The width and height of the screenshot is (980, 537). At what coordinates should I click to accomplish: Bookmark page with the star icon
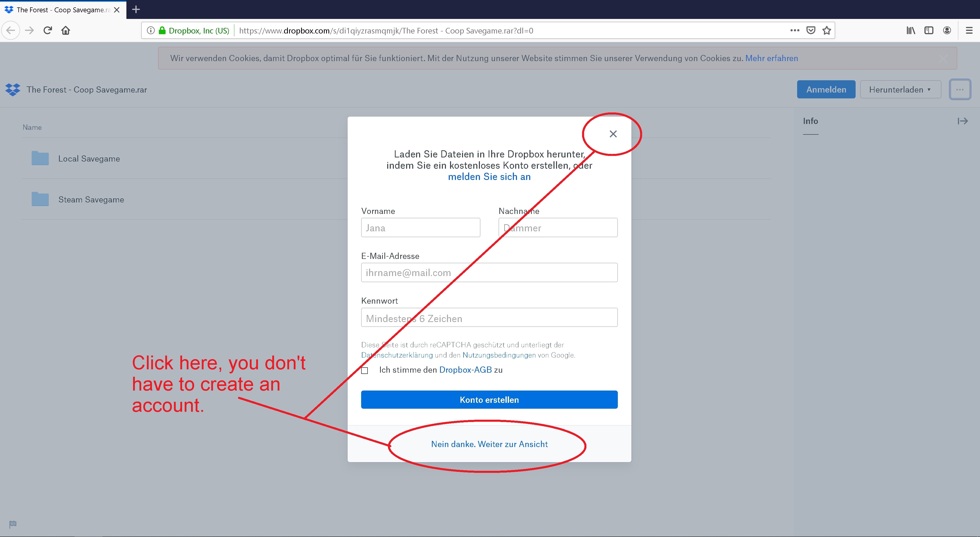click(826, 30)
